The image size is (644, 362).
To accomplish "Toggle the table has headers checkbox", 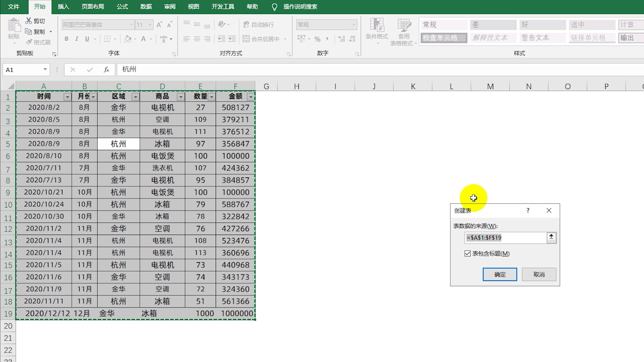I will pos(468,254).
